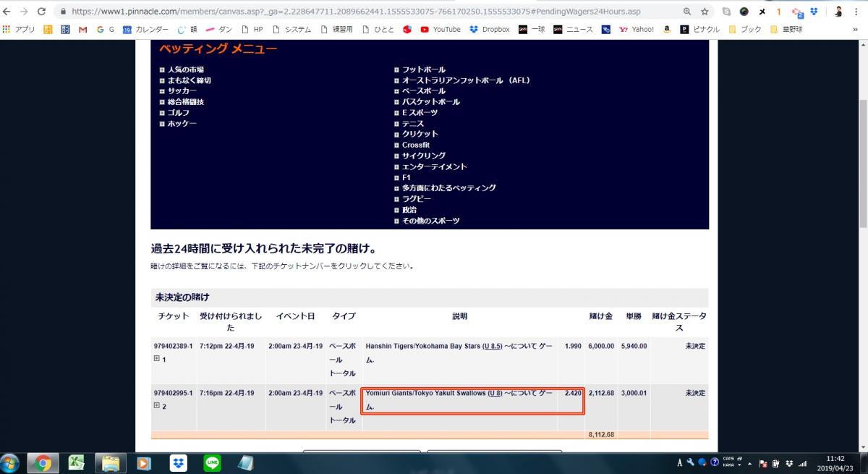Launch Dropbox from the taskbar
The height and width of the screenshot is (474, 868).
(177, 462)
